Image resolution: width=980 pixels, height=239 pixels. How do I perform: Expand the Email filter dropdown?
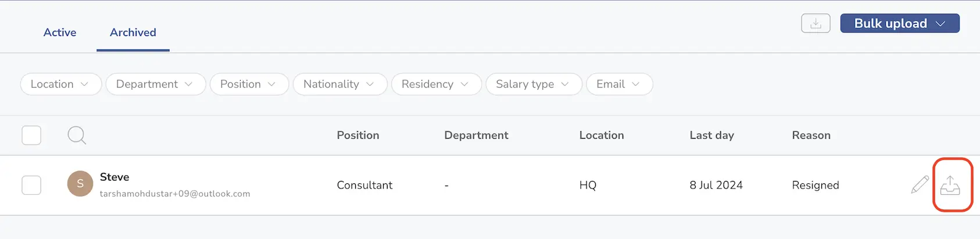(620, 84)
